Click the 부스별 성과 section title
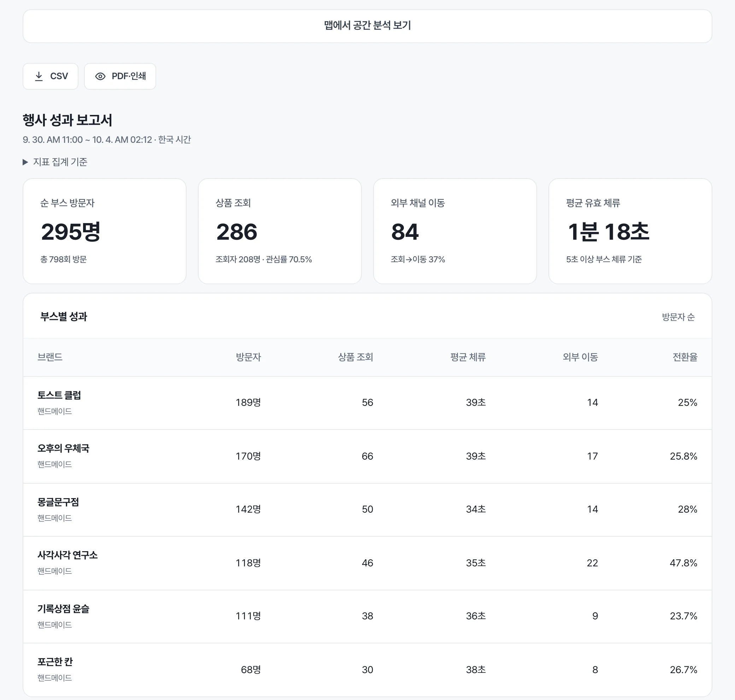735x700 pixels. click(64, 317)
